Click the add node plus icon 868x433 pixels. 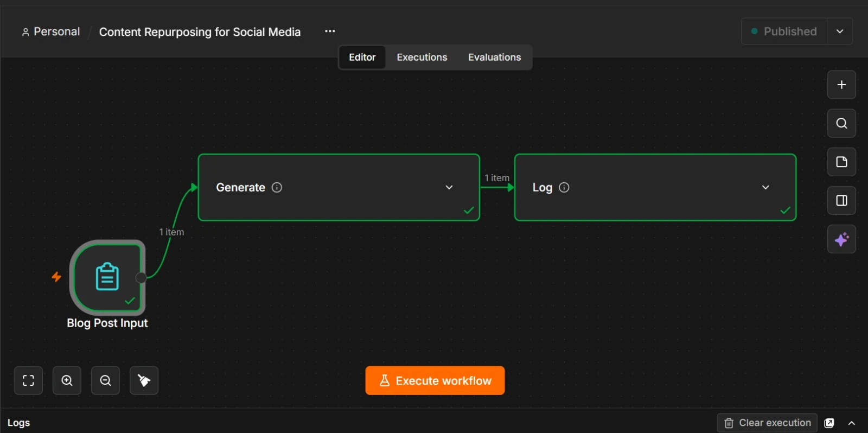pyautogui.click(x=841, y=85)
